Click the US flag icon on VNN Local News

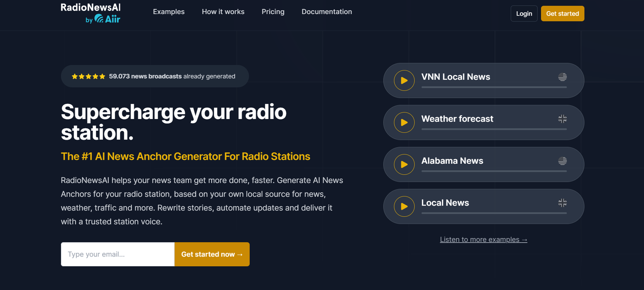562,77
